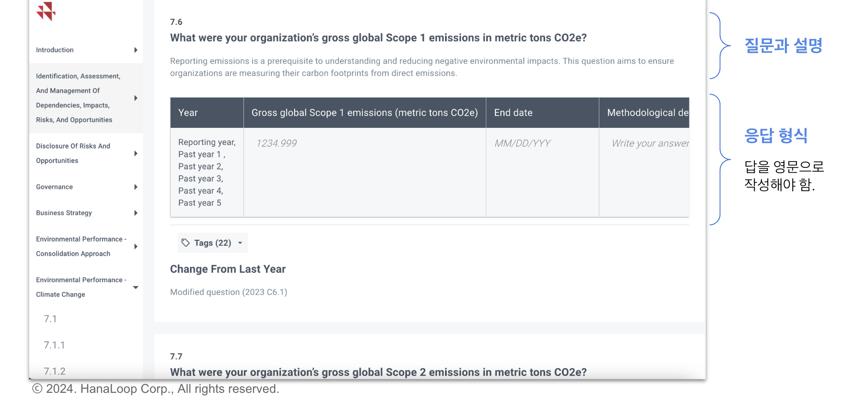This screenshot has width=868, height=399.
Task: Expand the Governance sidebar section
Action: (136, 187)
